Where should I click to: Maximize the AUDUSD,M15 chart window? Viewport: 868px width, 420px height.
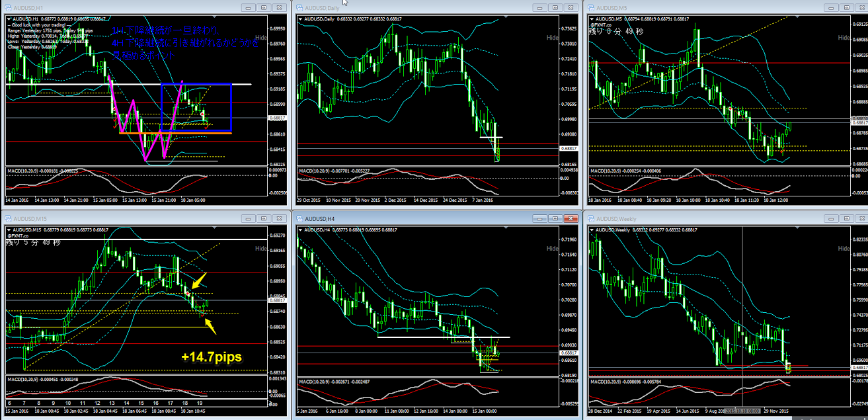[262, 218]
